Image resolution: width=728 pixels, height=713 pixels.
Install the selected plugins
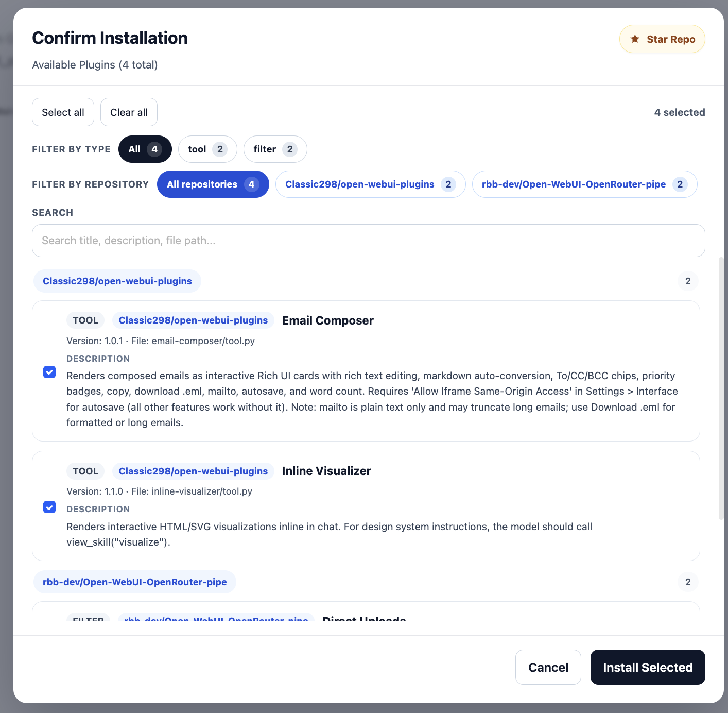(647, 667)
